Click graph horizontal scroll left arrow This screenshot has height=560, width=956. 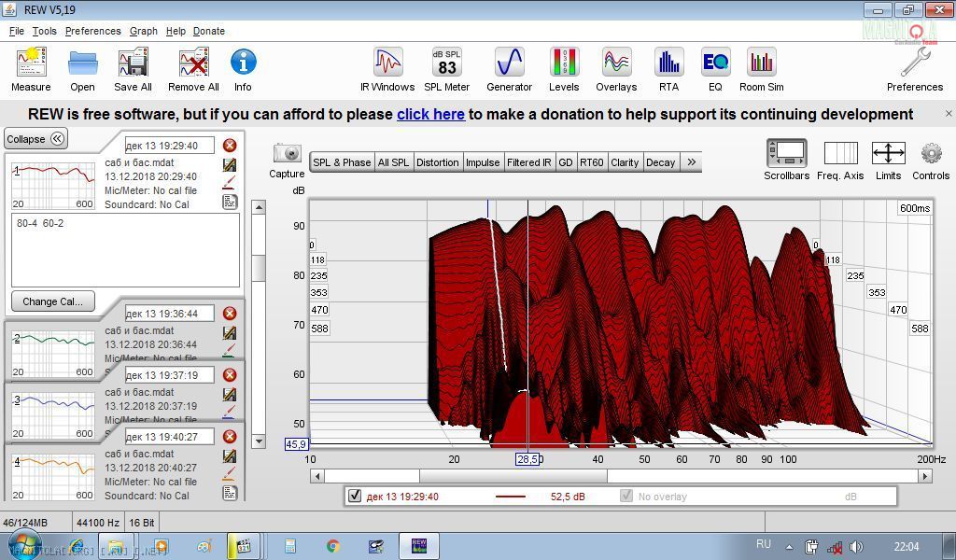pyautogui.click(x=317, y=476)
